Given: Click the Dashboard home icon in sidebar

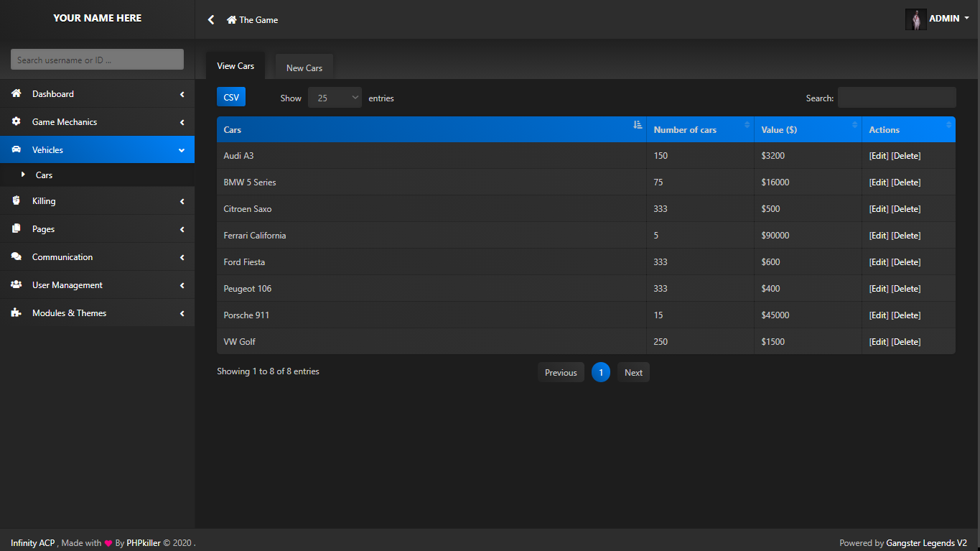Looking at the screenshot, I should click(16, 94).
